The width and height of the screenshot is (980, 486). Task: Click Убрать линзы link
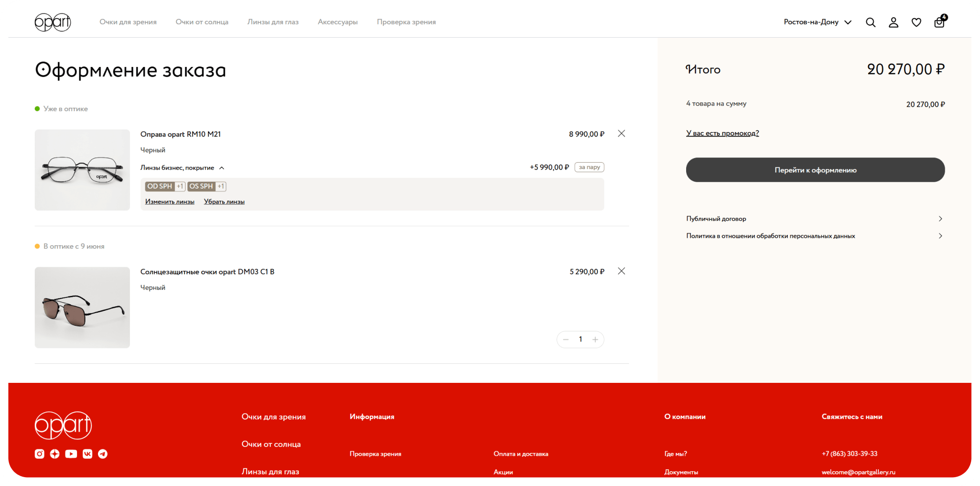click(x=224, y=202)
